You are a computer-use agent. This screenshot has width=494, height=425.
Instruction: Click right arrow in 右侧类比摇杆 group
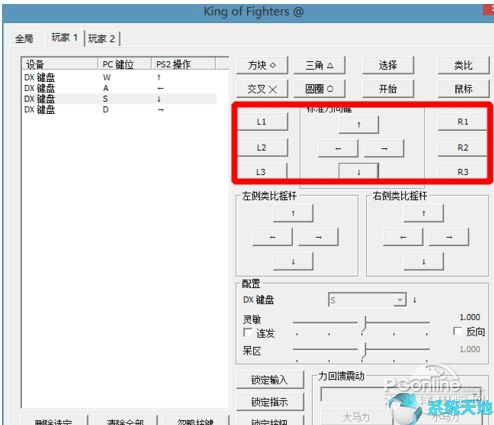point(449,237)
